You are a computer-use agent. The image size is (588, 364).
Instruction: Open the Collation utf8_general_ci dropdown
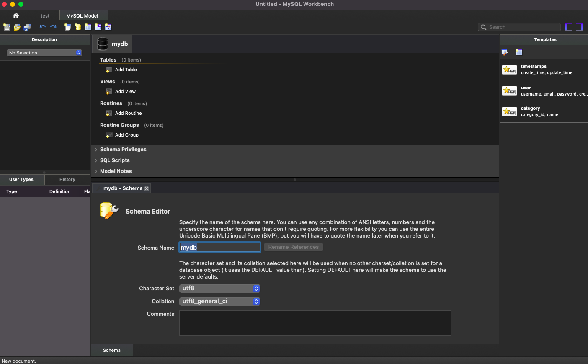point(220,302)
